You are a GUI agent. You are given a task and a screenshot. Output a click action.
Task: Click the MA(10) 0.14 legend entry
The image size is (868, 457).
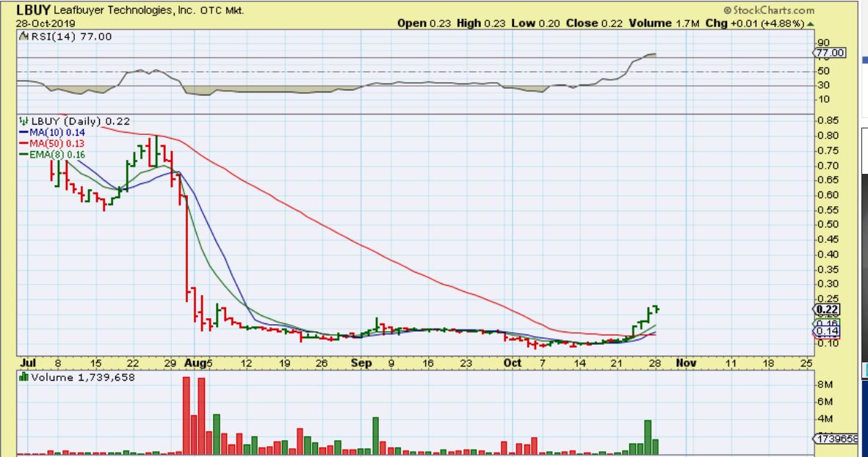coord(53,132)
